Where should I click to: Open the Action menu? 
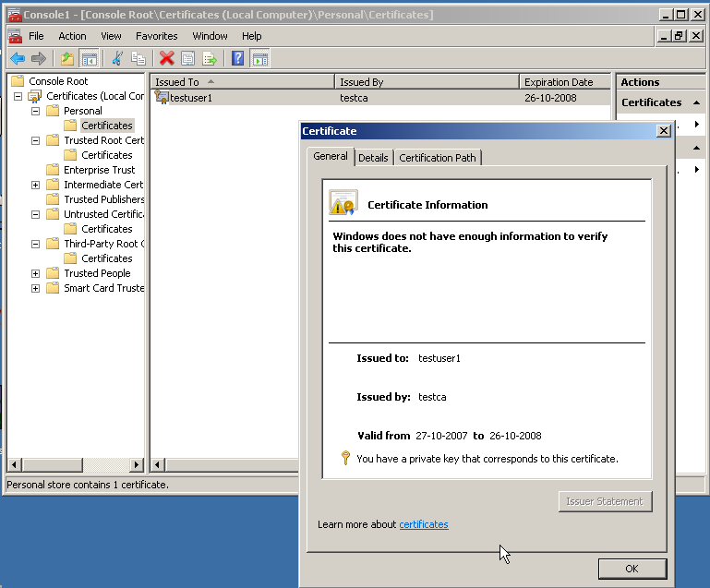tap(72, 36)
